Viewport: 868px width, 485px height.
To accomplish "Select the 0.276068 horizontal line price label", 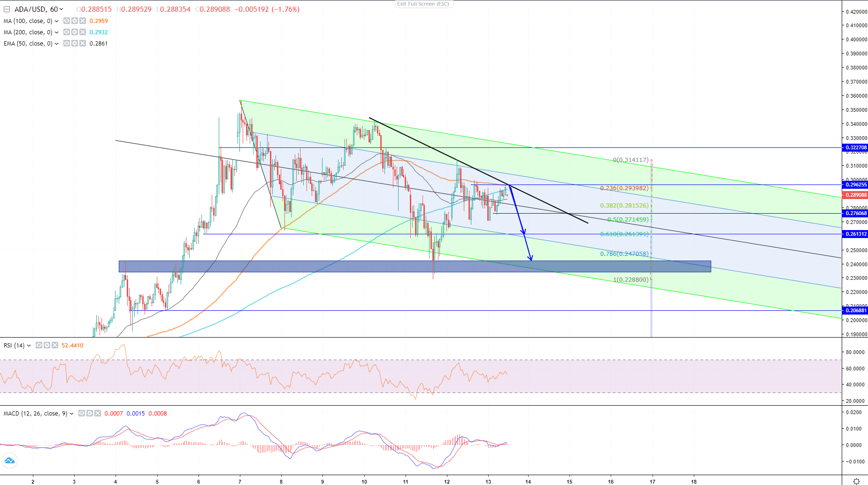I will [x=856, y=214].
